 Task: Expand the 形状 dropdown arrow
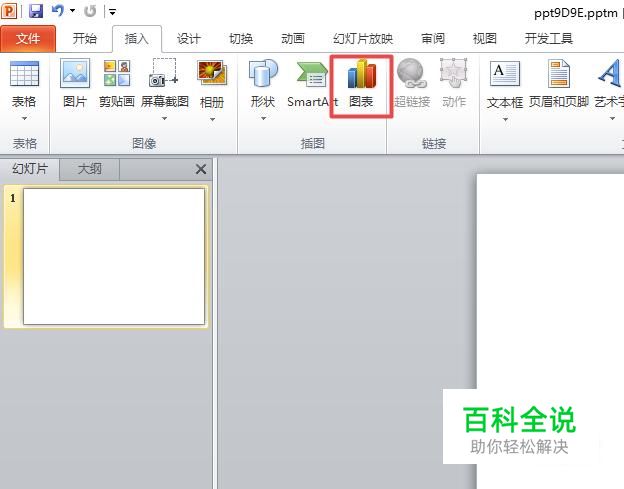click(x=263, y=119)
